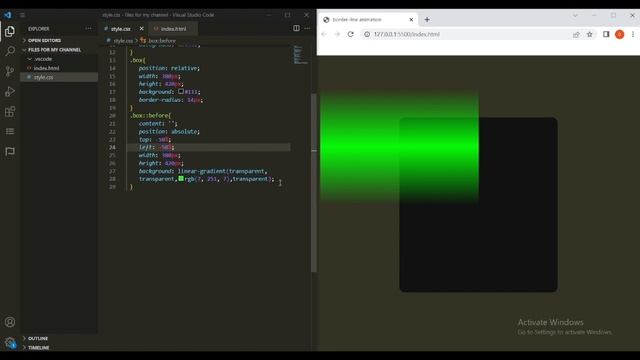This screenshot has height=360, width=640.
Task: Place cursor on 'border-radius' line
Action: (171, 100)
